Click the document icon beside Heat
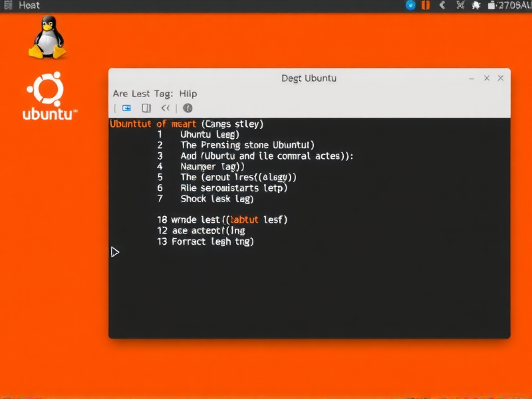This screenshot has height=399, width=532. click(x=8, y=5)
